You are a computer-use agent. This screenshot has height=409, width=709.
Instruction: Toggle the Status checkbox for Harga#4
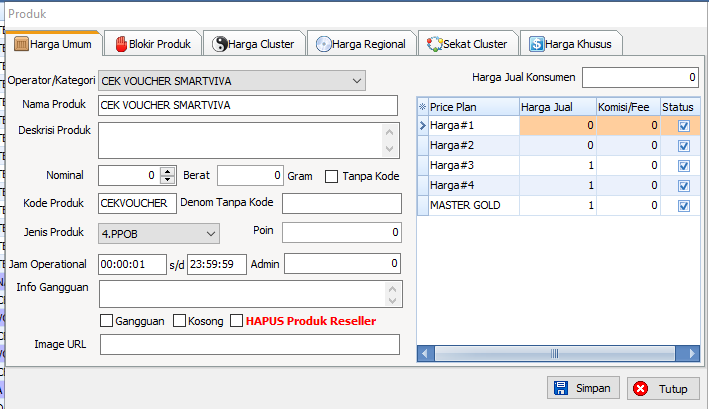click(x=684, y=185)
